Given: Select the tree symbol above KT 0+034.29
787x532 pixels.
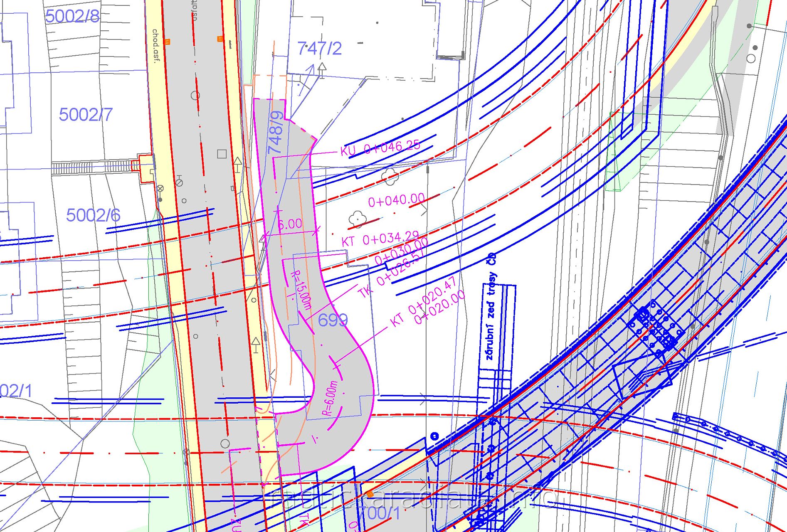Looking at the screenshot, I should point(357,218).
